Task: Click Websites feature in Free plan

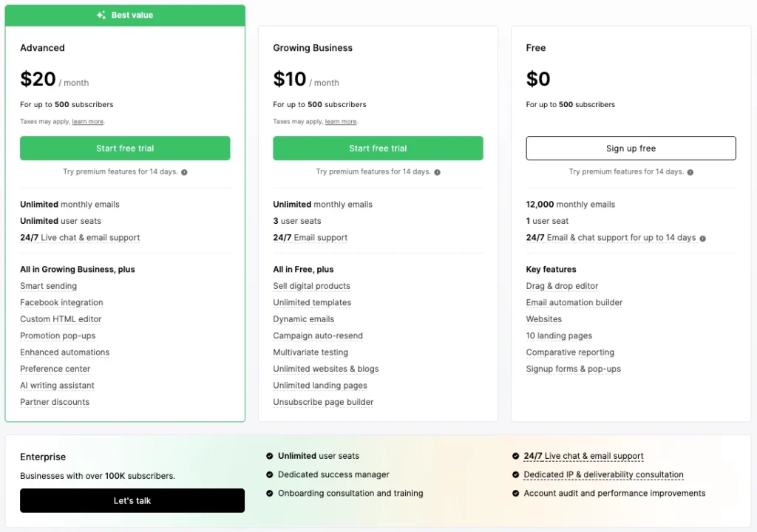Action: coord(543,319)
